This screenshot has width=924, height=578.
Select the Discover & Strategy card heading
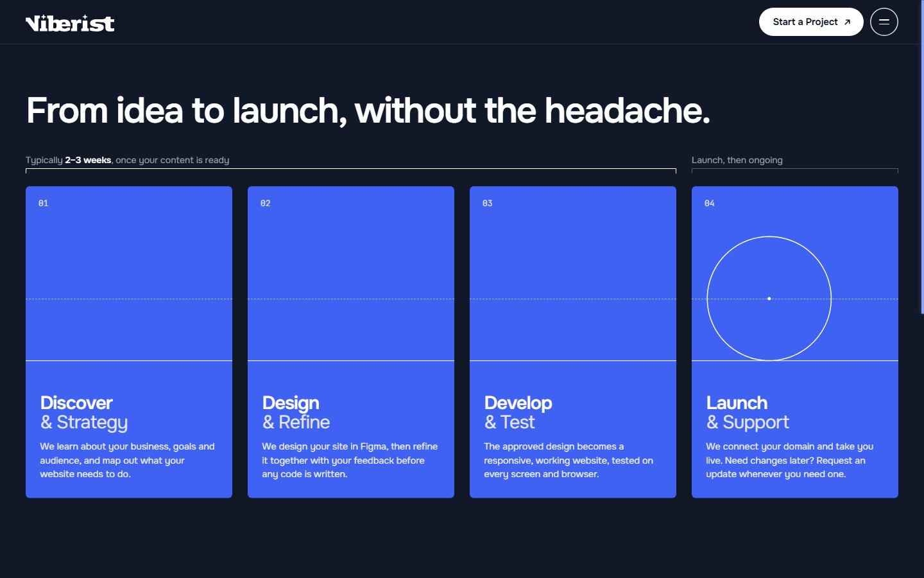pyautogui.click(x=84, y=412)
